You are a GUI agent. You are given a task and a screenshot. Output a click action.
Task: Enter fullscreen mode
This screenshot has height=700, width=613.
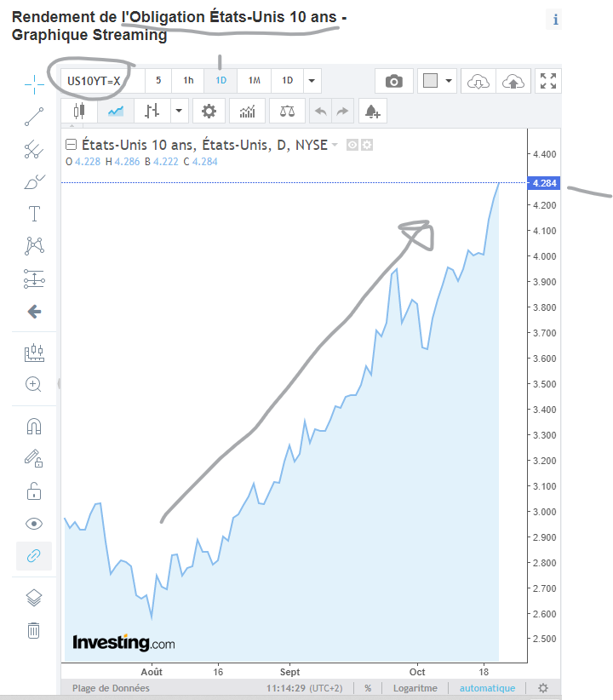(x=547, y=81)
